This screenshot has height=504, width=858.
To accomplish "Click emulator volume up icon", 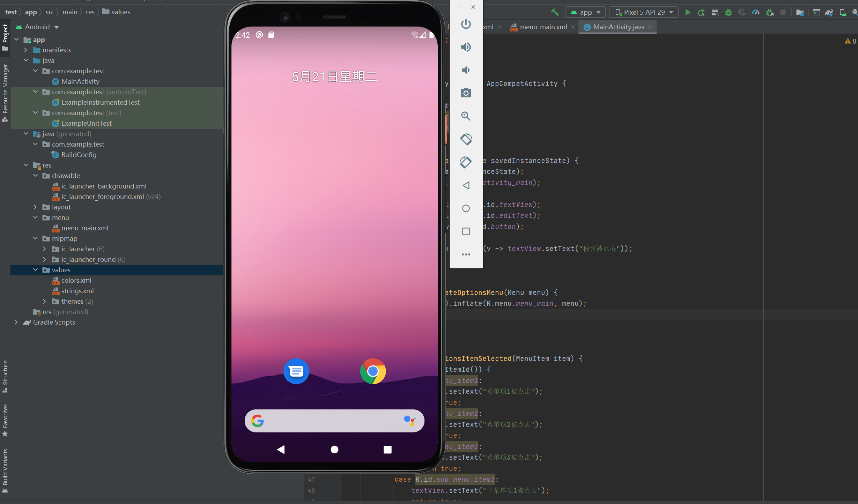I will tap(466, 47).
